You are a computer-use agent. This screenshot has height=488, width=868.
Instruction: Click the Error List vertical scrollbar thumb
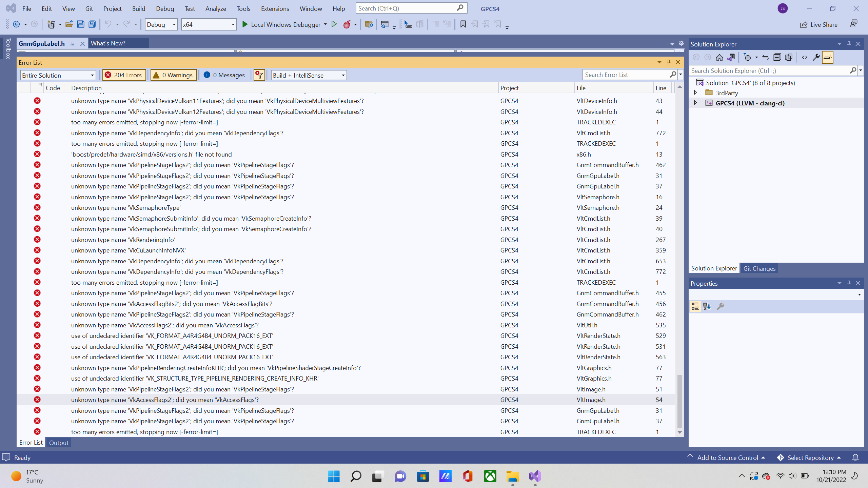[679, 402]
